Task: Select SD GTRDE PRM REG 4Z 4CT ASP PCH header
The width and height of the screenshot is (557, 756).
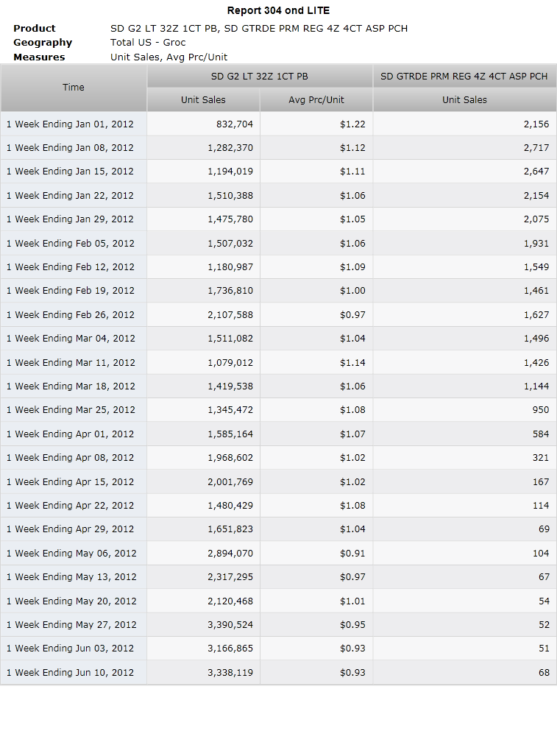Action: (464, 76)
